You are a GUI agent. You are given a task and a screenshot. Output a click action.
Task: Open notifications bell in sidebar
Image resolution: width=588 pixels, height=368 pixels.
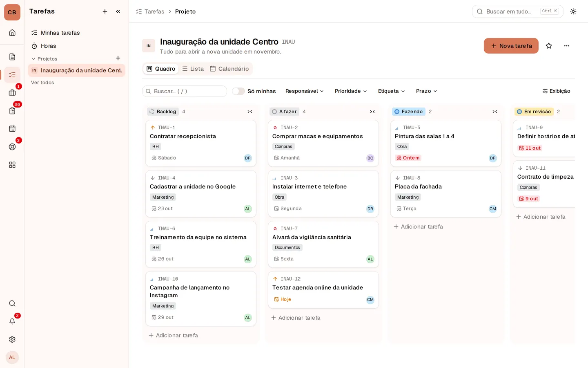click(12, 321)
